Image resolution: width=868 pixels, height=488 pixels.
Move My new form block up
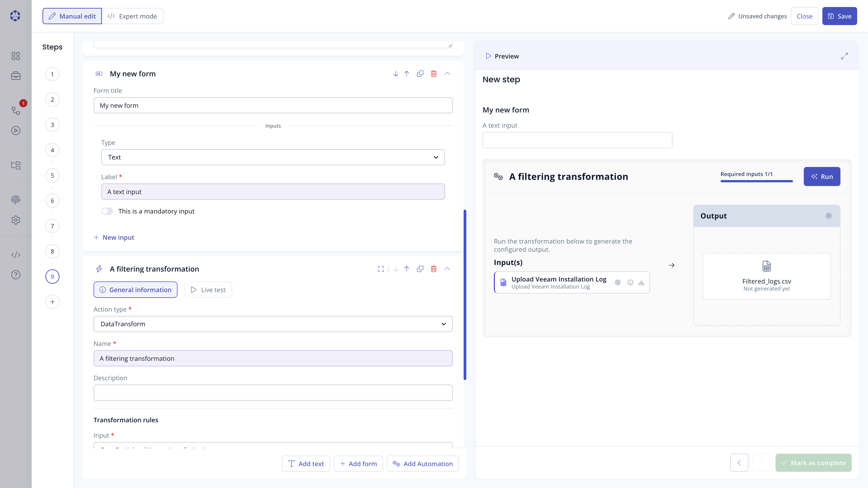(407, 74)
